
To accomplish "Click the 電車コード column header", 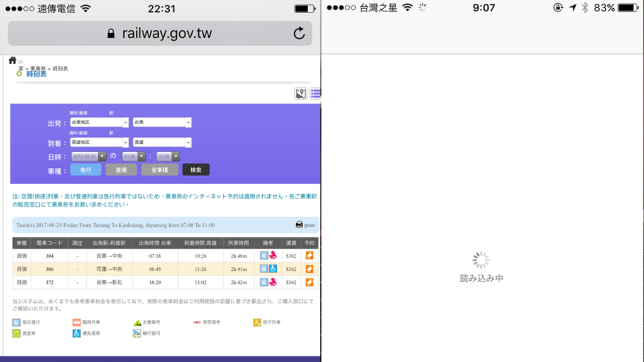I will (x=49, y=243).
